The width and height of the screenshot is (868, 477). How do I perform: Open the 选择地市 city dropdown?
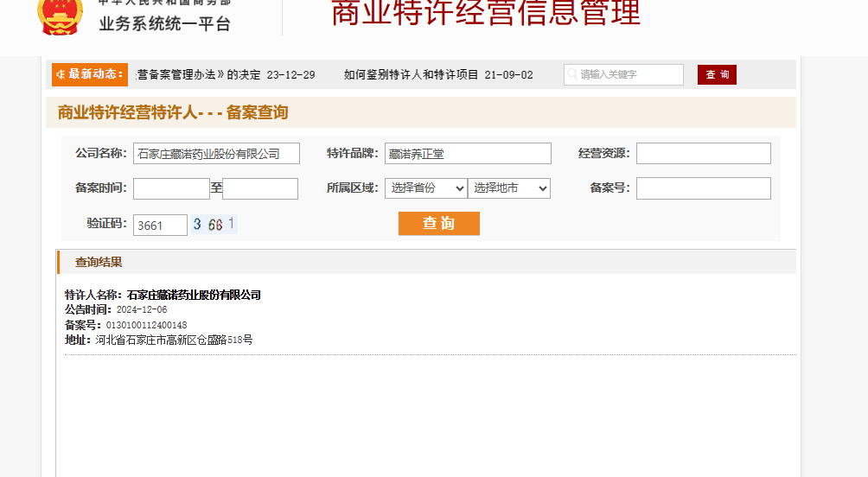(x=509, y=188)
